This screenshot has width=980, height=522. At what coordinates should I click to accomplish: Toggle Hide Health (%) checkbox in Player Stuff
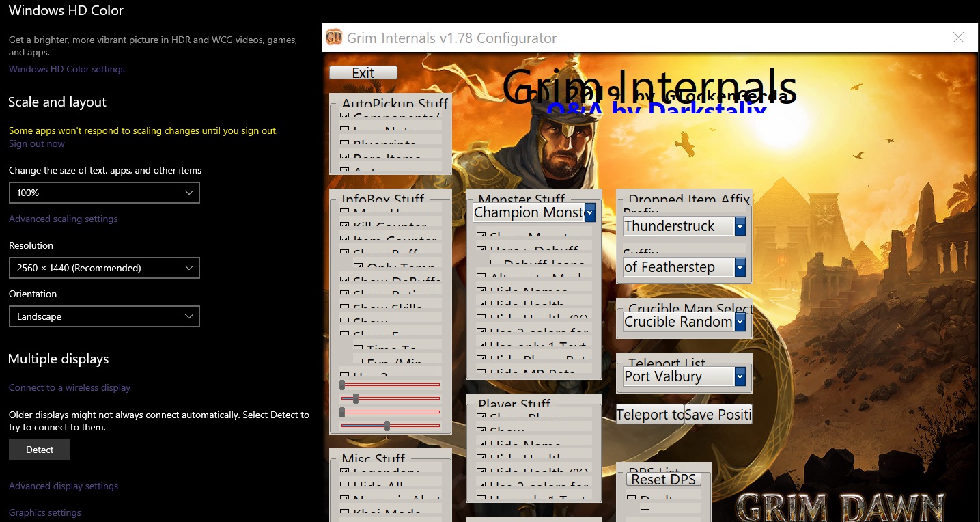pos(481,471)
